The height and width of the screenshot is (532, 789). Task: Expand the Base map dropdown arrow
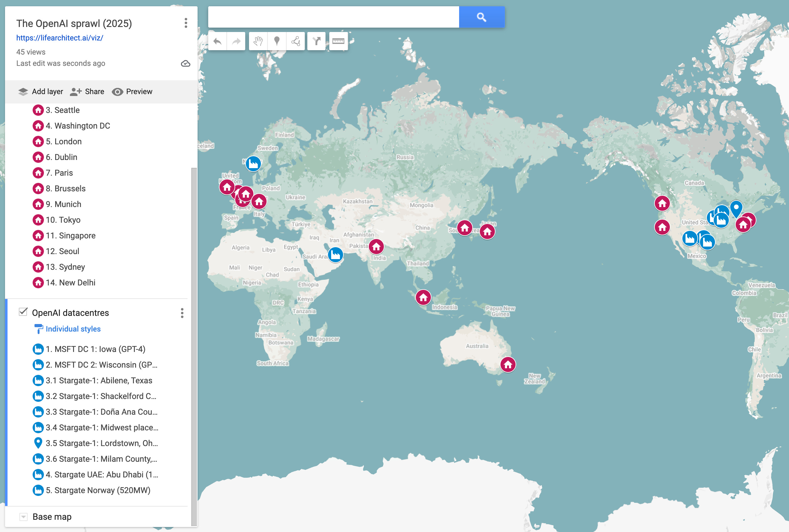24,517
